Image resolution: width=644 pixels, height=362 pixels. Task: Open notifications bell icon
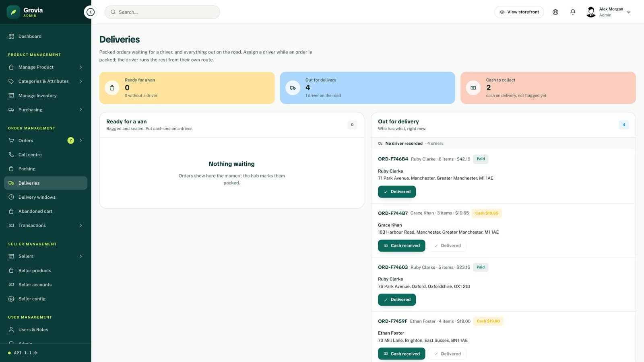(x=573, y=12)
